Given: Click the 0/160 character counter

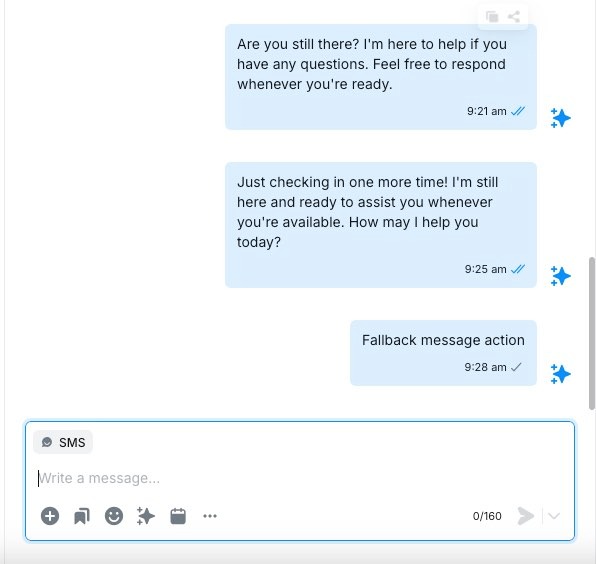Looking at the screenshot, I should [487, 516].
